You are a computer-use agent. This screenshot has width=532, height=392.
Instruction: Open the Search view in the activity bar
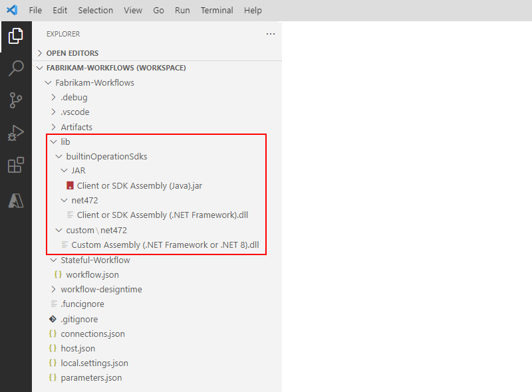click(x=16, y=68)
